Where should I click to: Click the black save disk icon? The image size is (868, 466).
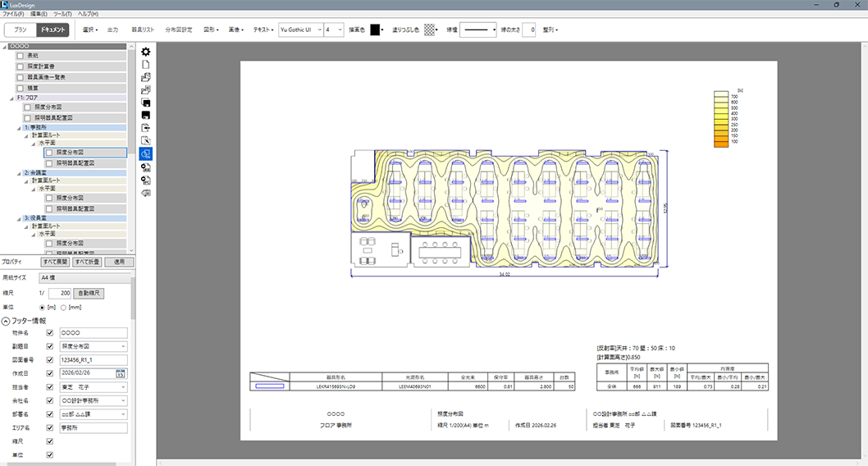coord(146,115)
